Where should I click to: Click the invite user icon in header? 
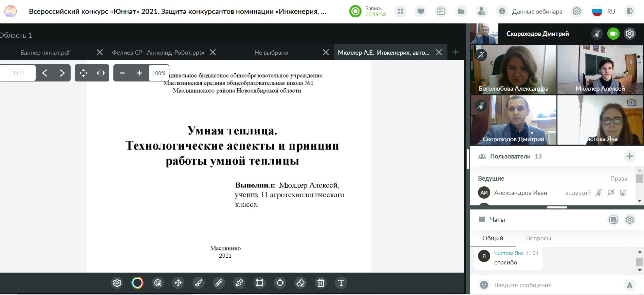482,12
